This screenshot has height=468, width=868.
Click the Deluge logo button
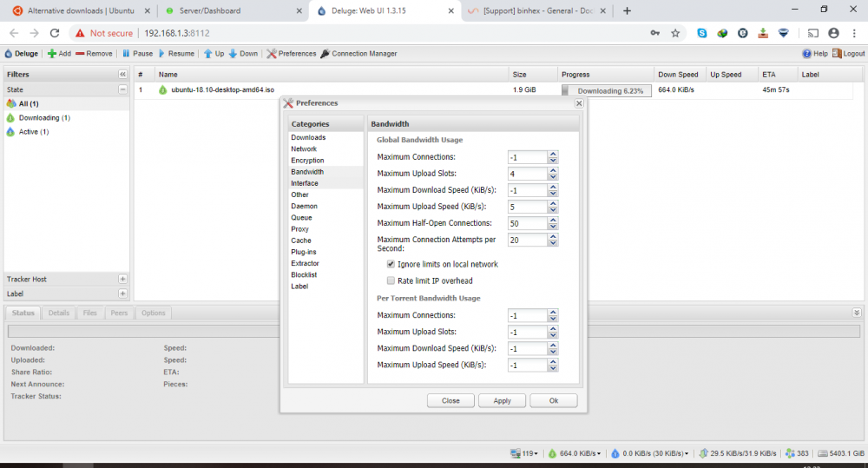[22, 54]
